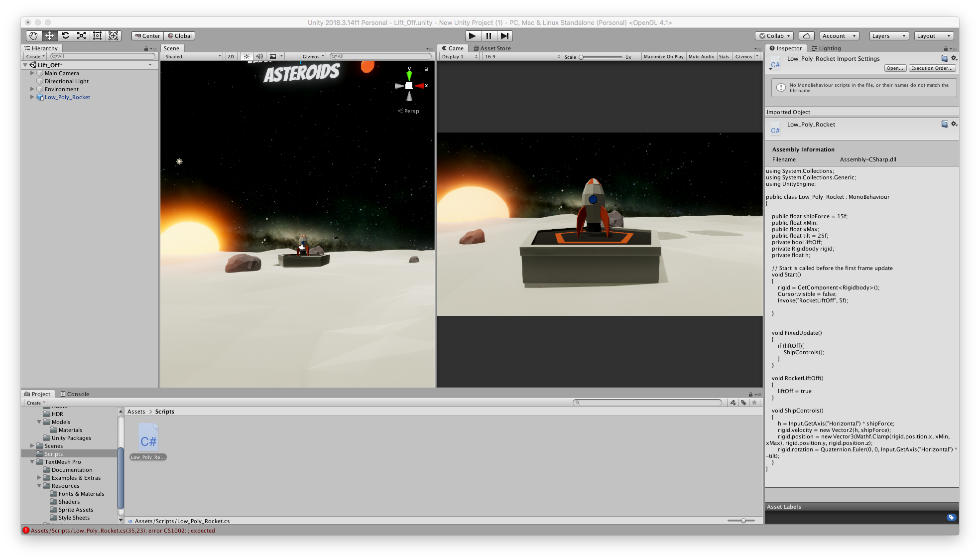The width and height of the screenshot is (980, 560).
Task: Toggle scene lighting sun icon
Action: 246,57
